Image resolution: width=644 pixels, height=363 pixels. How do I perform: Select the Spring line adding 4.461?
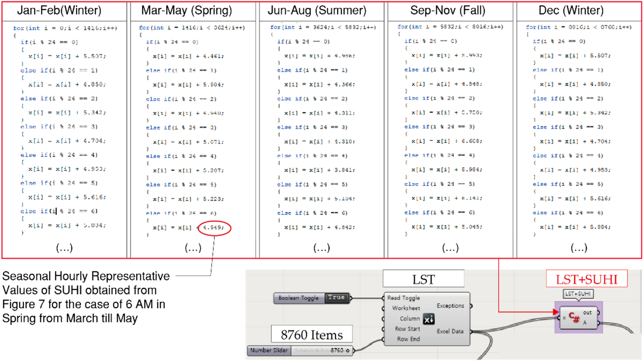pyautogui.click(x=189, y=56)
